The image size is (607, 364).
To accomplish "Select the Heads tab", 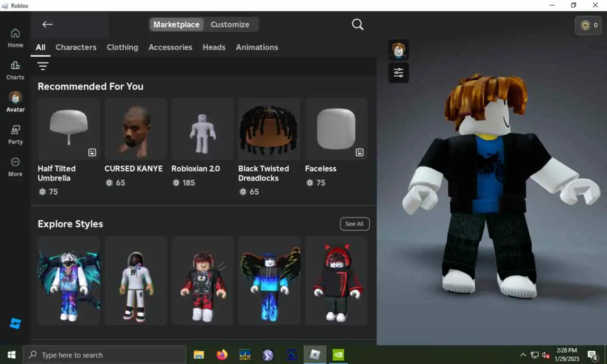I will click(214, 47).
